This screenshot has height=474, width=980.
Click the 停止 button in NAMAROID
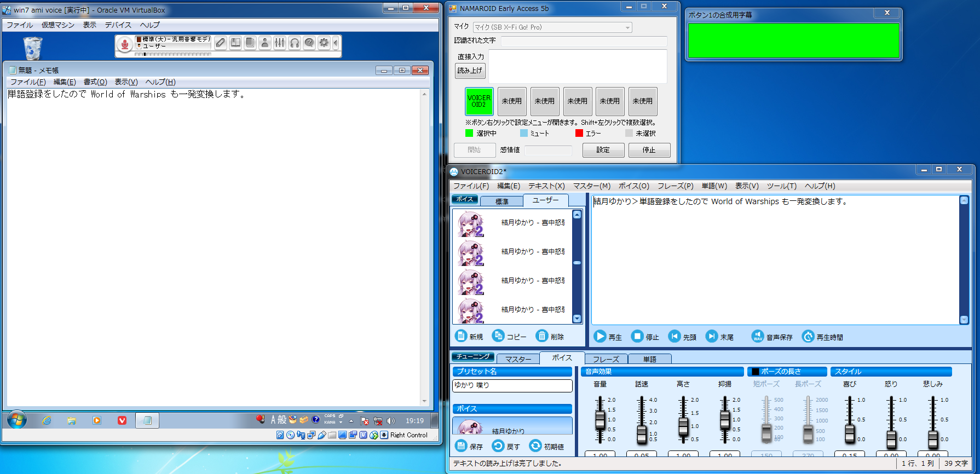click(649, 150)
